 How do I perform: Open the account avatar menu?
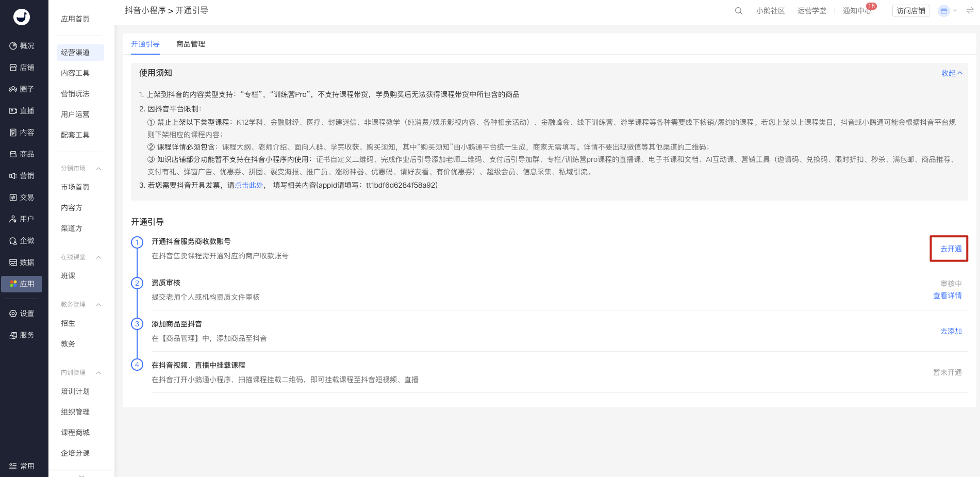(944, 11)
